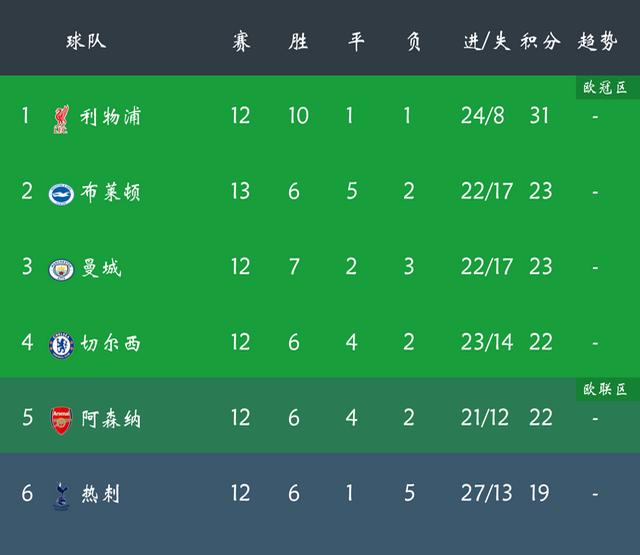
Task: Click the 欧冠区 zone label
Action: (x=607, y=88)
